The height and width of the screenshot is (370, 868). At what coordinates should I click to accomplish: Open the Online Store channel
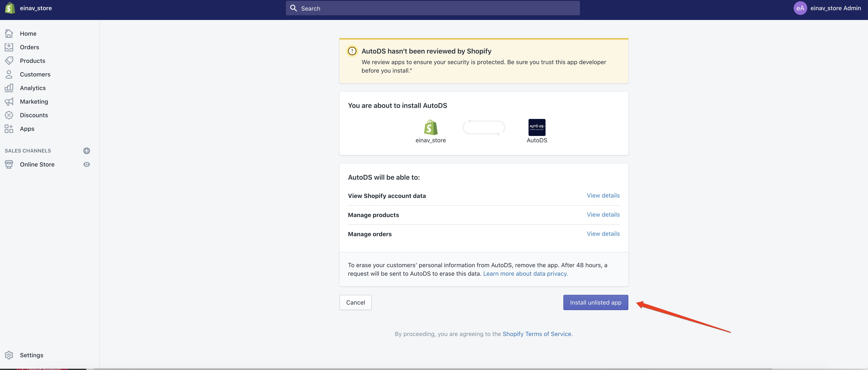point(37,164)
